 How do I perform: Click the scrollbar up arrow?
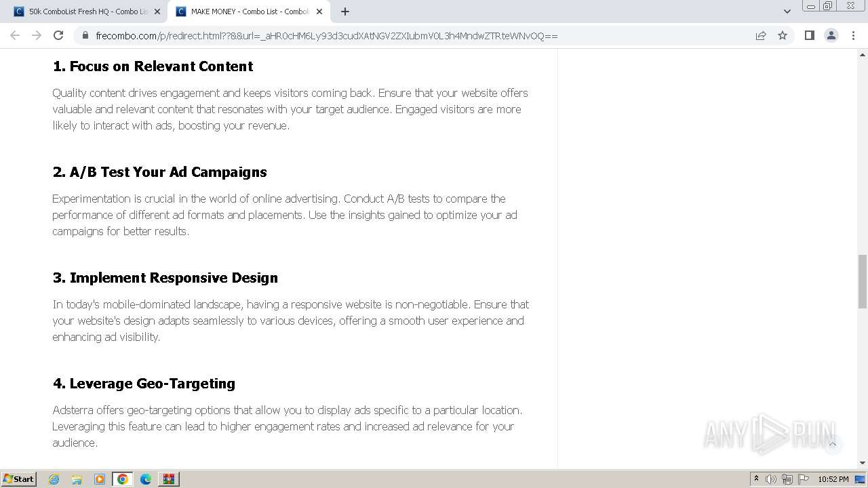(x=863, y=54)
